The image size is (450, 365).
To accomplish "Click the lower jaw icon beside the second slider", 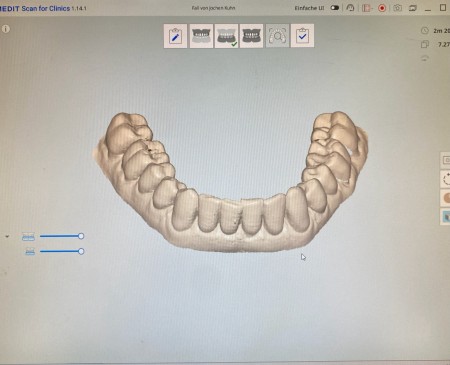I will coord(30,251).
